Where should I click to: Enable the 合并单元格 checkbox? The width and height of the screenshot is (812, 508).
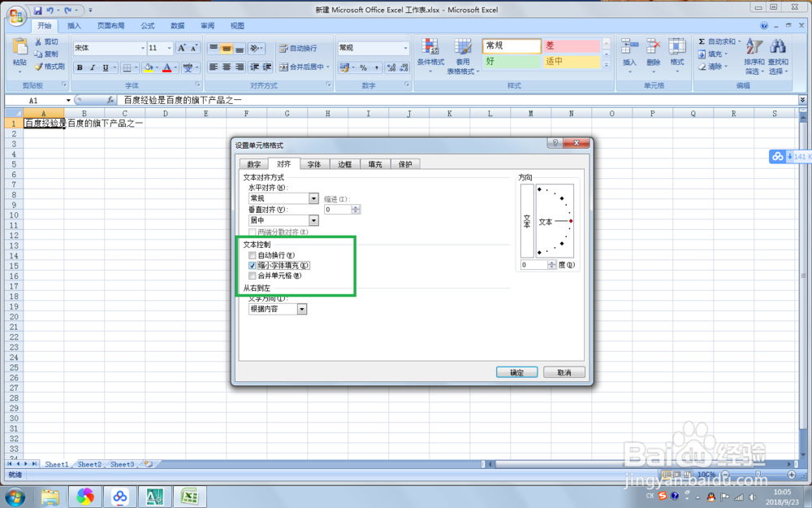253,276
